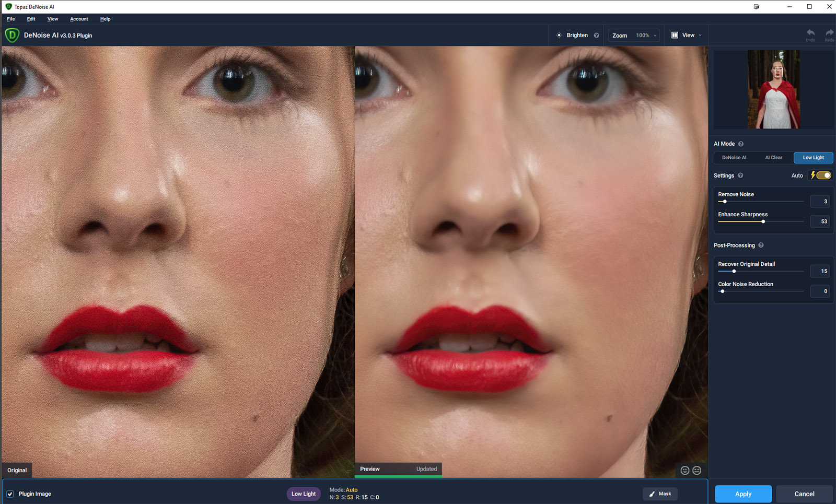The image size is (836, 504).
Task: Open the Account menu
Action: point(79,19)
